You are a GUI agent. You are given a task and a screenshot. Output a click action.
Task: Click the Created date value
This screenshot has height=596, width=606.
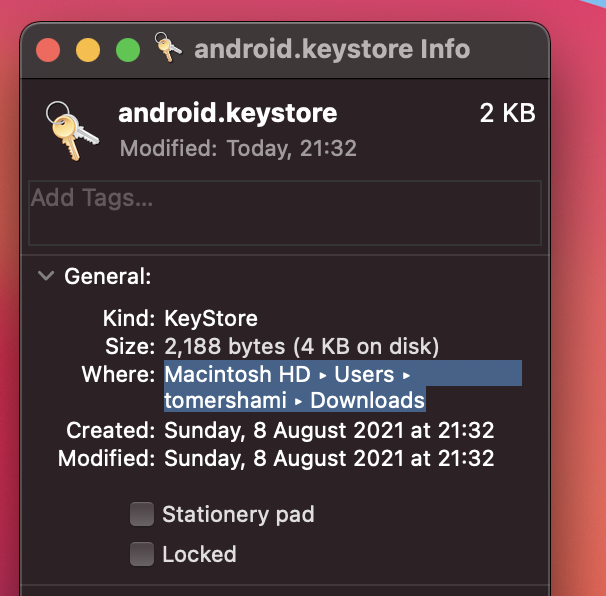(x=329, y=430)
